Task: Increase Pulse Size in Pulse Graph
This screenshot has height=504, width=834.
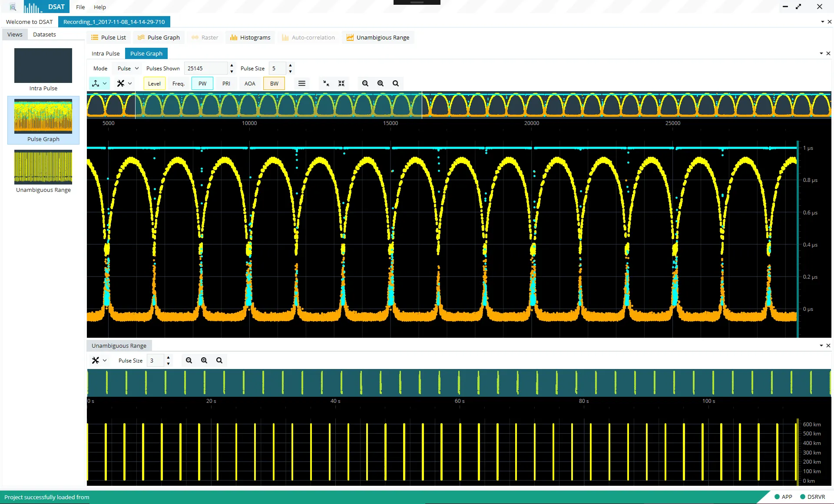Action: tap(290, 65)
